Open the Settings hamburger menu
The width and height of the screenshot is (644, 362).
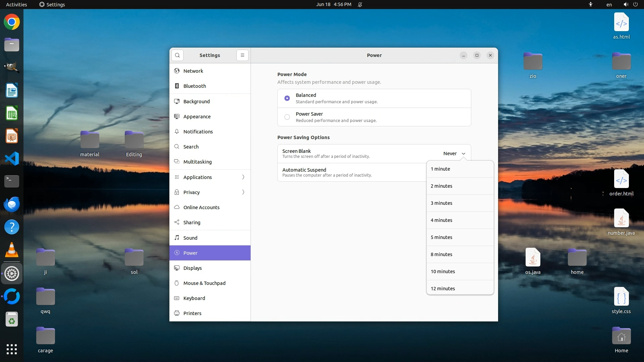pos(243,55)
